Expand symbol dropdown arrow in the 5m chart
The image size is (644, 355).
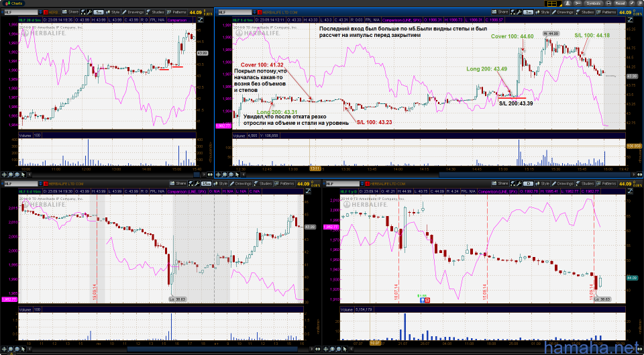pos(41,12)
